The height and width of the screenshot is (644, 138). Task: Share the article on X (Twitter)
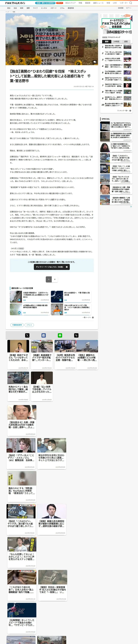[x=27, y=336]
